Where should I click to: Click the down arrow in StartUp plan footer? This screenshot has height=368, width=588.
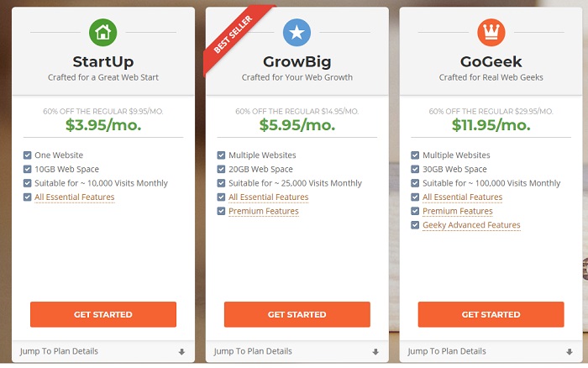pyautogui.click(x=182, y=352)
